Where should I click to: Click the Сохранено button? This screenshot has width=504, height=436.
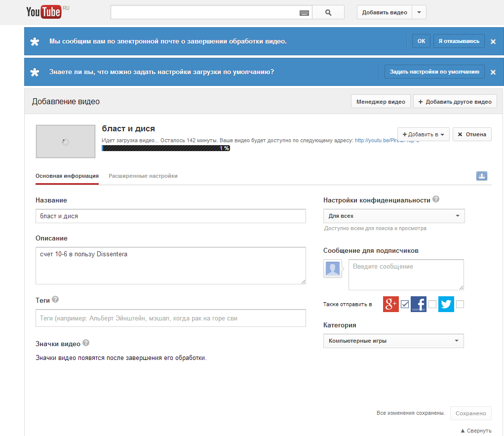coord(470,413)
